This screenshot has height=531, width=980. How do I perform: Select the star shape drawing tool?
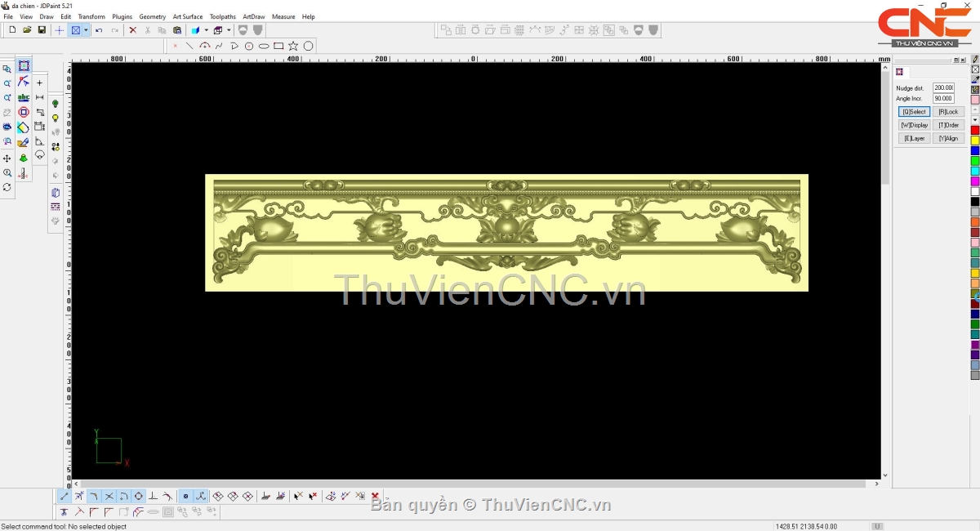293,46
